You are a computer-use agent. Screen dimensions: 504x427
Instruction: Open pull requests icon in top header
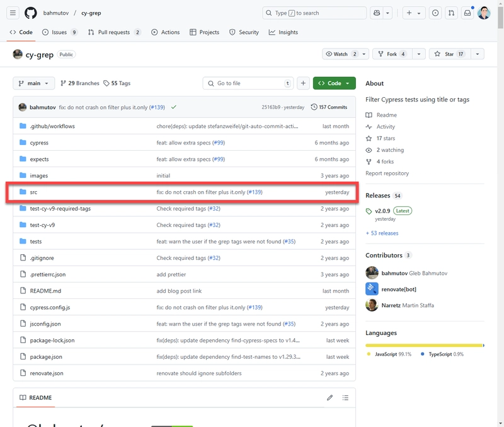[451, 13]
